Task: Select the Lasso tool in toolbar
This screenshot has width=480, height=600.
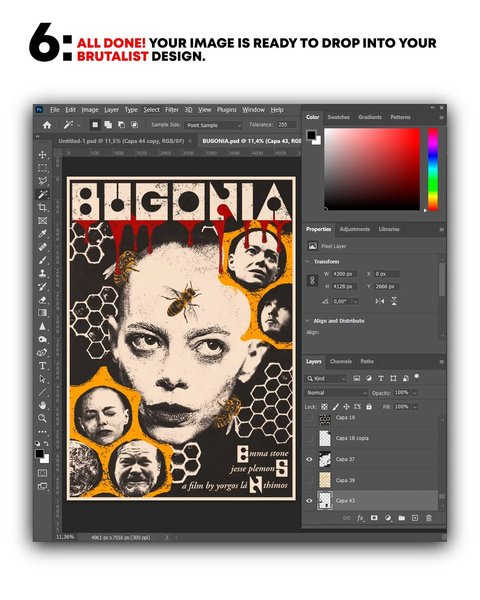Action: point(42,181)
